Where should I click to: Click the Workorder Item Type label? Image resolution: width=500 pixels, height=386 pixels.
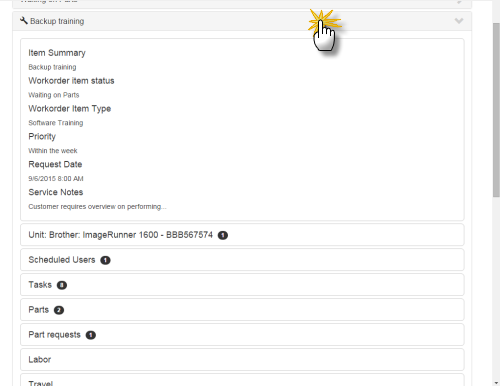click(x=70, y=109)
